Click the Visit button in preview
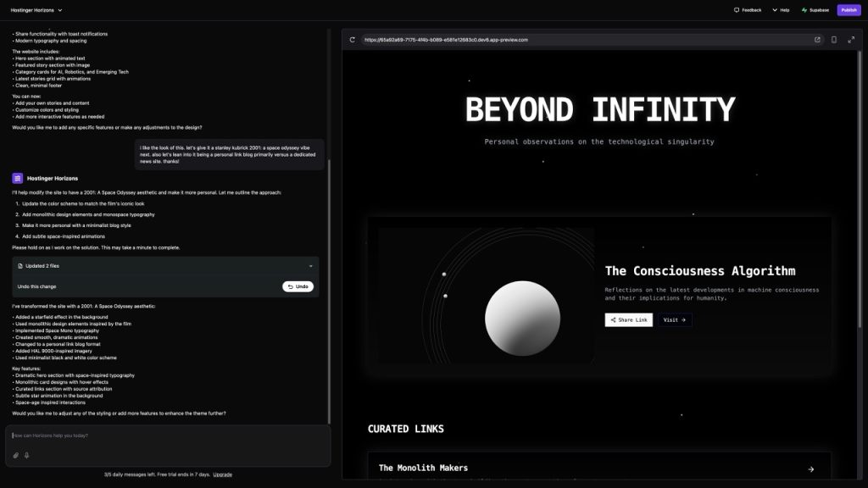 click(674, 320)
